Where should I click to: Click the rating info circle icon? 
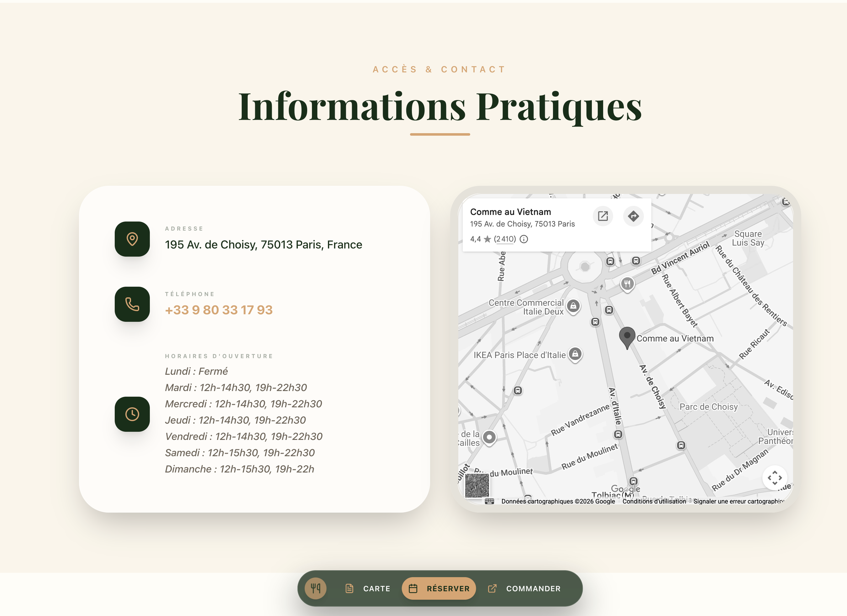point(524,239)
